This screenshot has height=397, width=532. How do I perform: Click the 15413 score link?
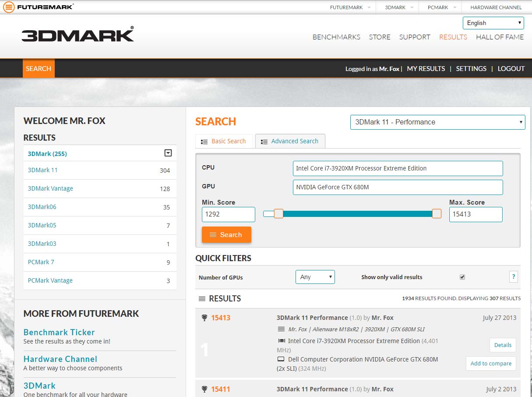point(221,318)
